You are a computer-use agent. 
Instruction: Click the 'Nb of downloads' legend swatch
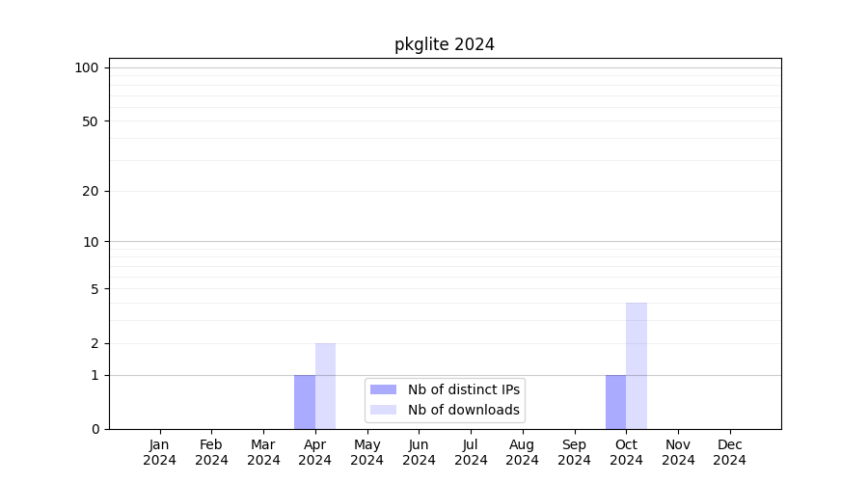click(x=383, y=410)
